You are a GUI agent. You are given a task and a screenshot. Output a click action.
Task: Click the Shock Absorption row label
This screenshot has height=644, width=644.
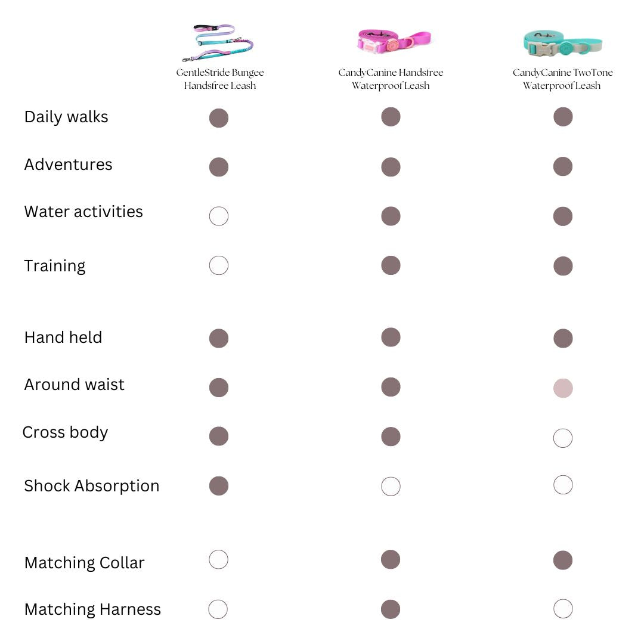(92, 486)
